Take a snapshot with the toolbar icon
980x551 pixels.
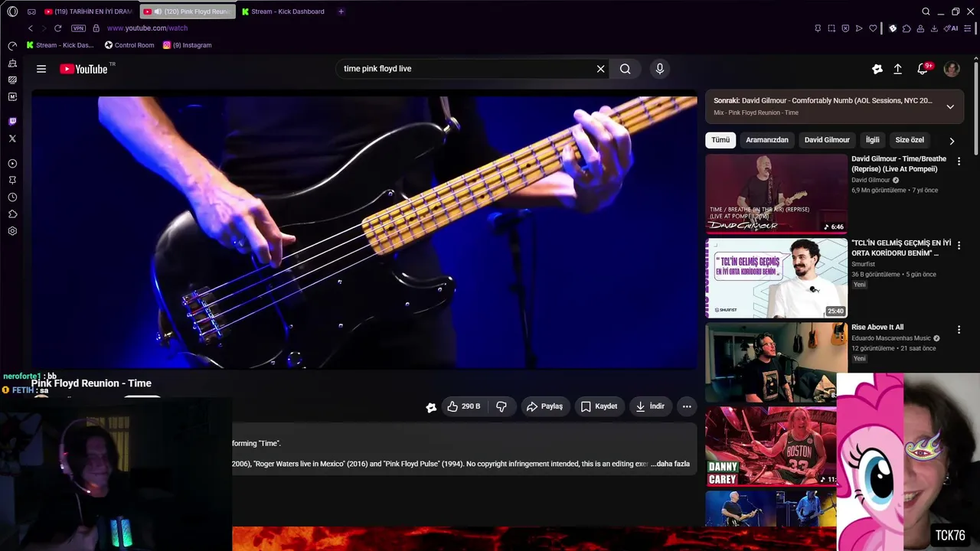point(831,28)
